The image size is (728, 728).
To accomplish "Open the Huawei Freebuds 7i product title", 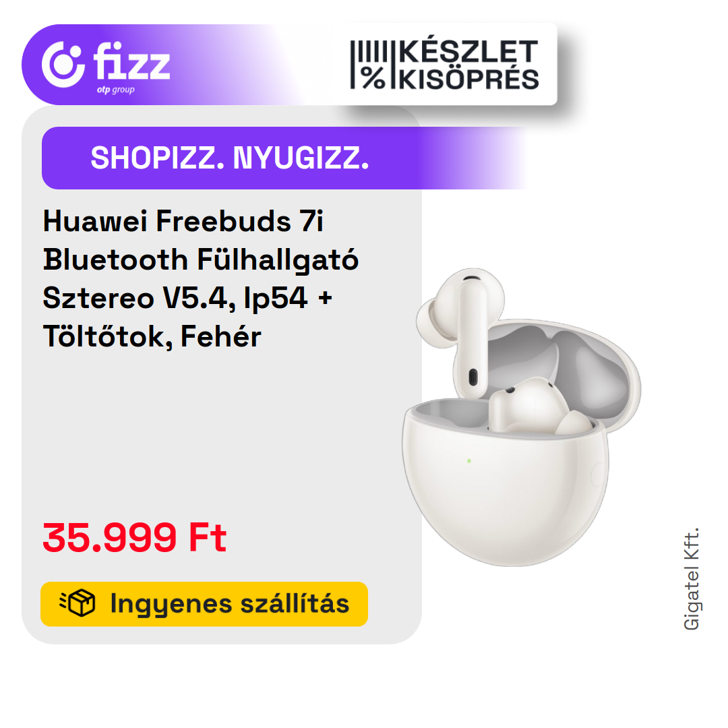I will [x=200, y=278].
